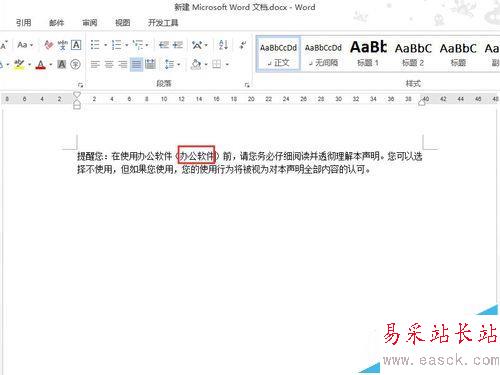Open the bullets library dropdown
This screenshot has width=500, height=375.
[x=105, y=45]
